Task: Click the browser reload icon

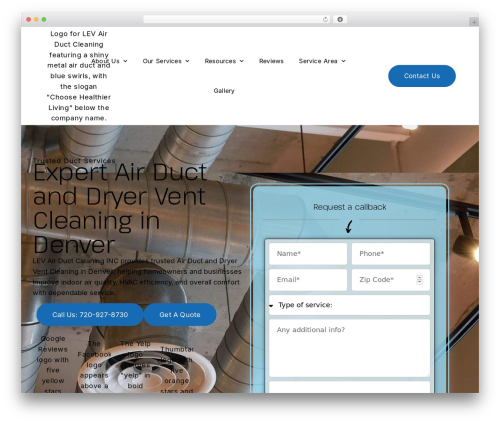Action: (x=325, y=19)
